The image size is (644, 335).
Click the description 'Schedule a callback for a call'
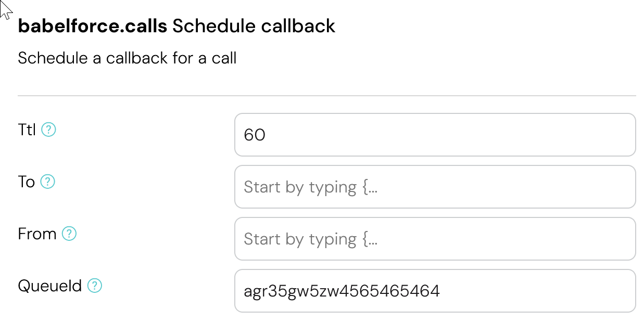[127, 58]
